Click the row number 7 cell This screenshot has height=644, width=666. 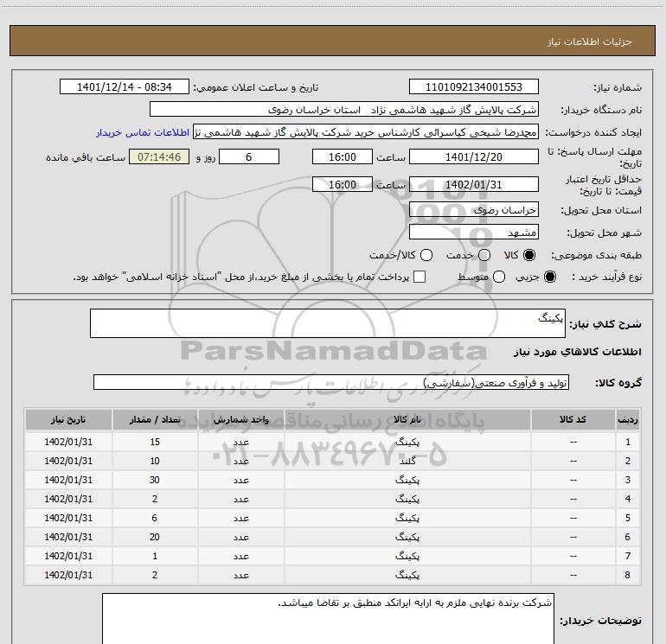coord(628,556)
